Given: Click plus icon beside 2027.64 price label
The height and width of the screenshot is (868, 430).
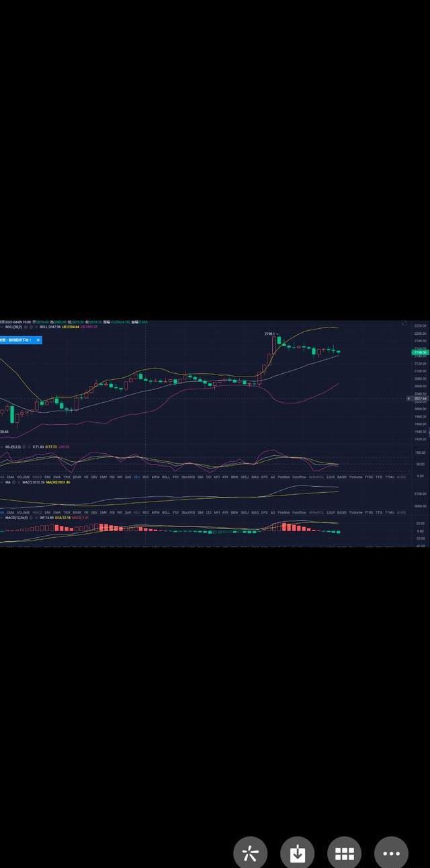Looking at the screenshot, I should (409, 399).
